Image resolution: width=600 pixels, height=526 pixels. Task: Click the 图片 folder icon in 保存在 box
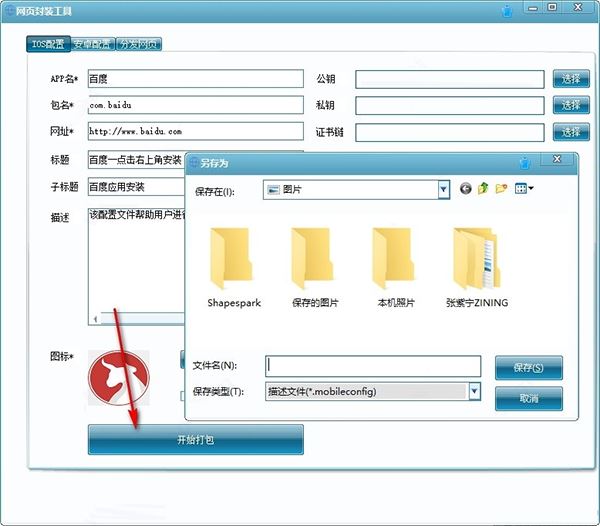click(273, 189)
